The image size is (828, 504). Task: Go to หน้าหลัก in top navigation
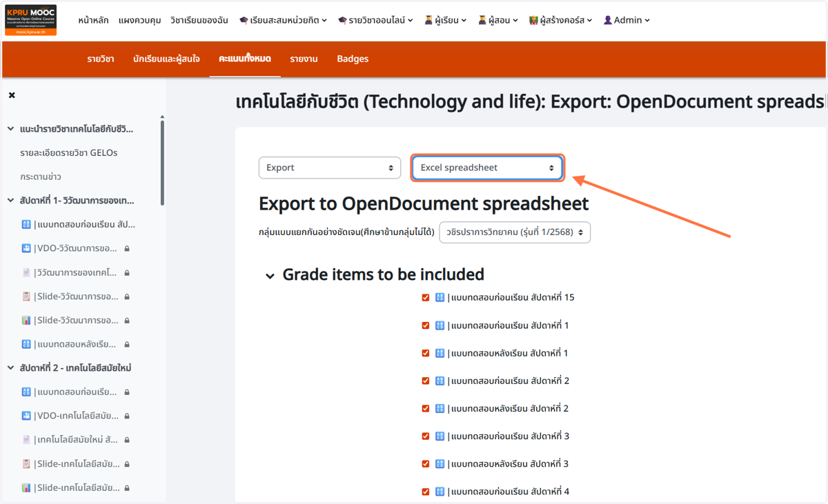tap(93, 21)
